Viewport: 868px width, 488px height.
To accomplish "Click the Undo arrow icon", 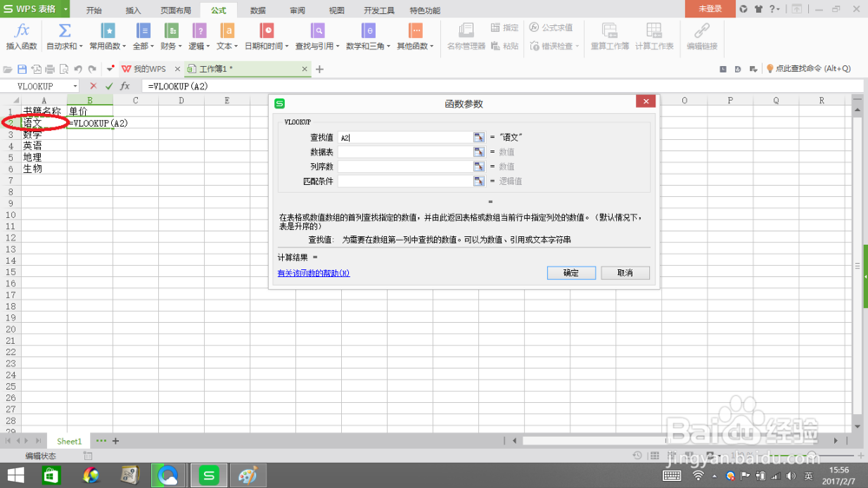I will point(78,69).
